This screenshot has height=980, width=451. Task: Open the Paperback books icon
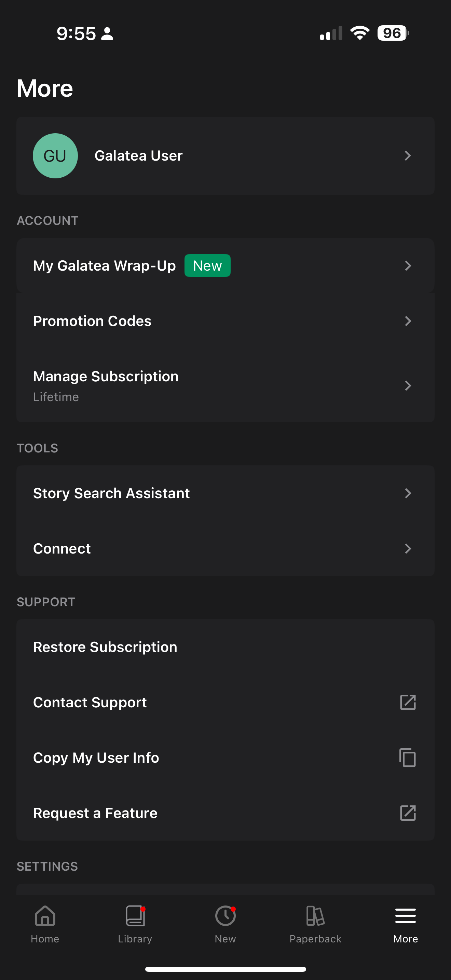click(x=315, y=916)
